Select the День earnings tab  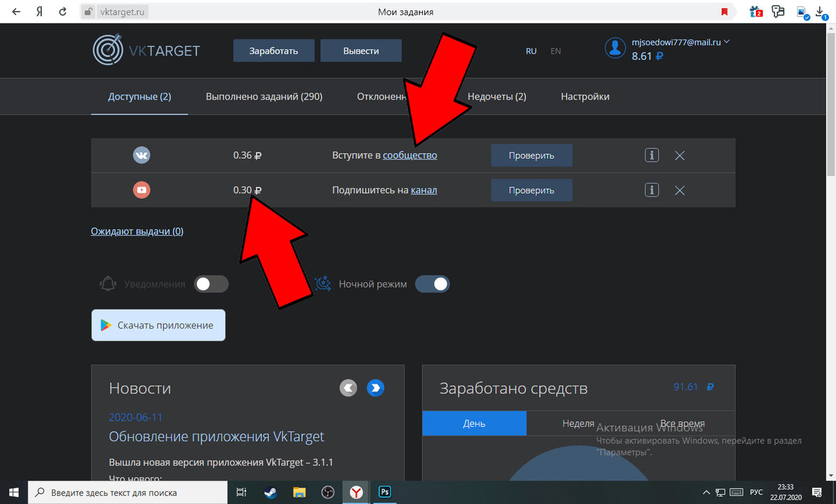pyautogui.click(x=474, y=423)
